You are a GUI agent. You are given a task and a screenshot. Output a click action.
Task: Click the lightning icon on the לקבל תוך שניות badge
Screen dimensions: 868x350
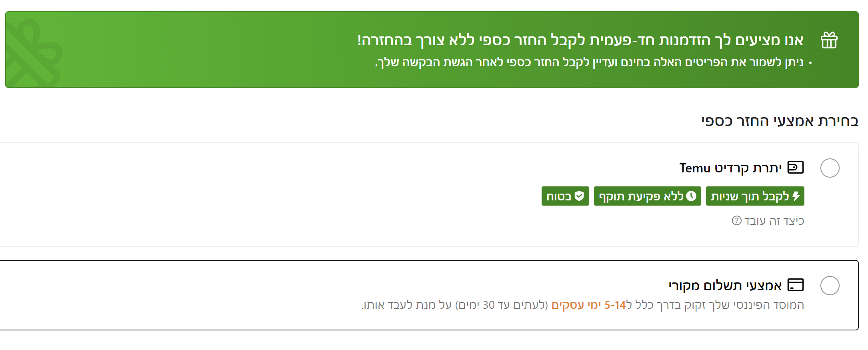point(796,196)
